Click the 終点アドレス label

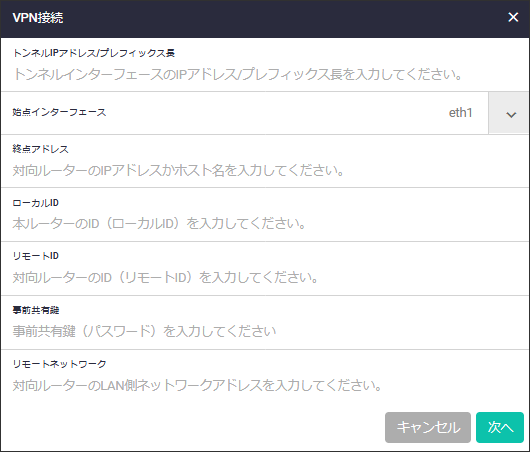(40, 149)
